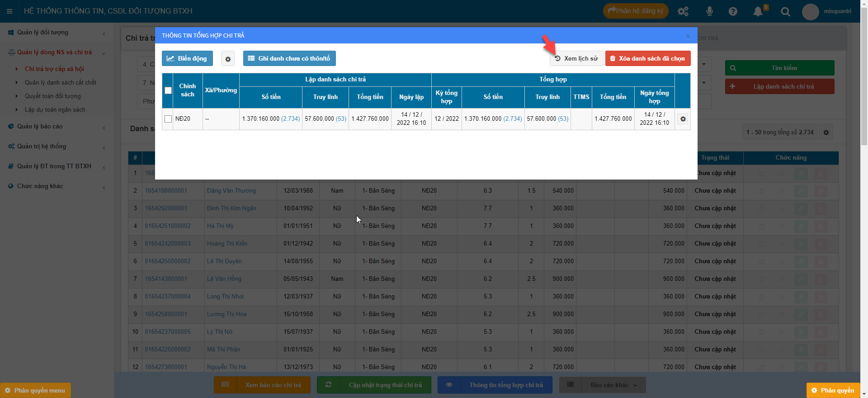Click the microphone icon in top bar

coord(709,11)
